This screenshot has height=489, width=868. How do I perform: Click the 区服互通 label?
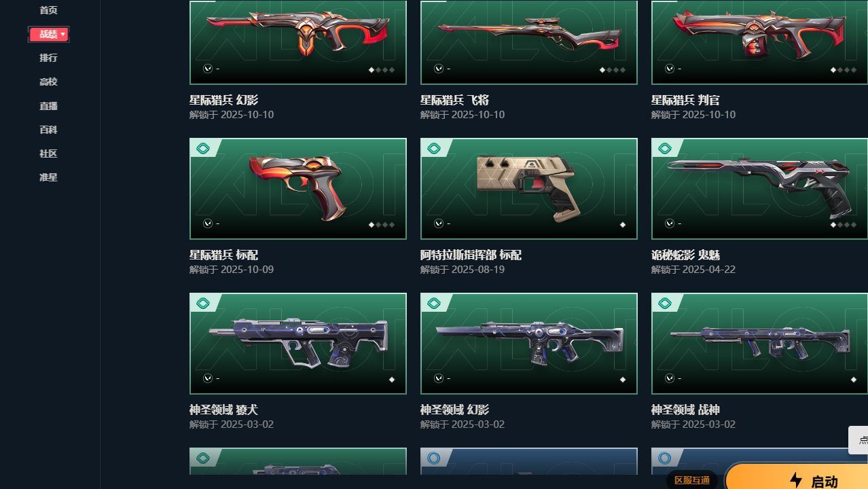[x=692, y=480]
